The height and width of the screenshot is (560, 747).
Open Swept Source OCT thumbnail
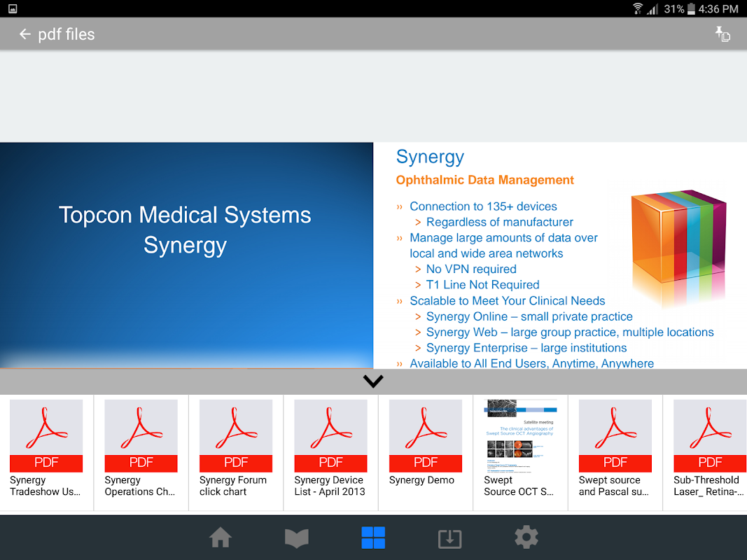tap(520, 435)
